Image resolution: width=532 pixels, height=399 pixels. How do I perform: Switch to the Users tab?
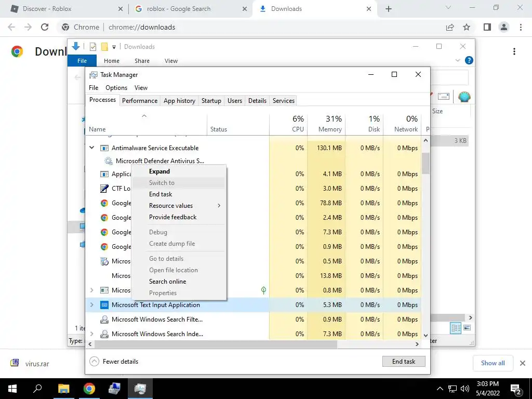click(235, 101)
